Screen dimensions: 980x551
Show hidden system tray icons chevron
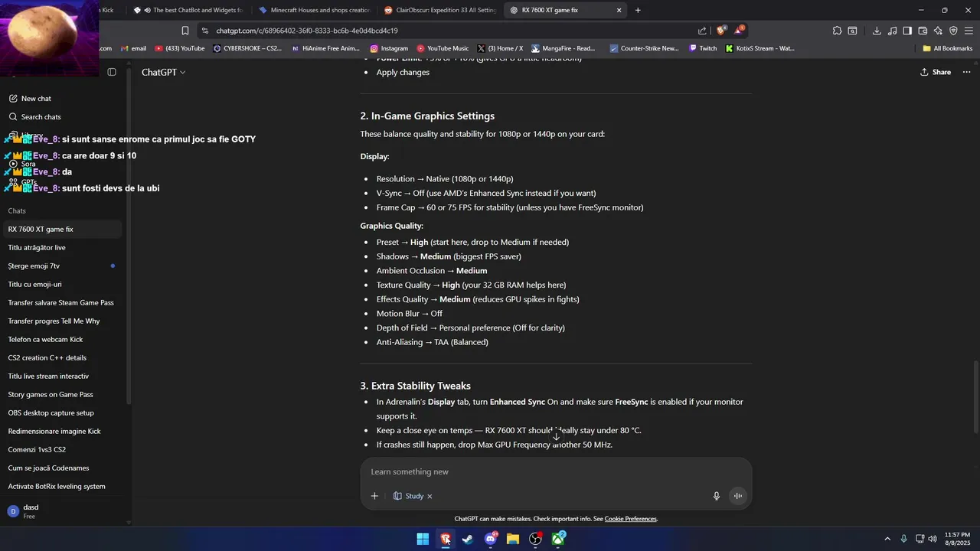[887, 539]
